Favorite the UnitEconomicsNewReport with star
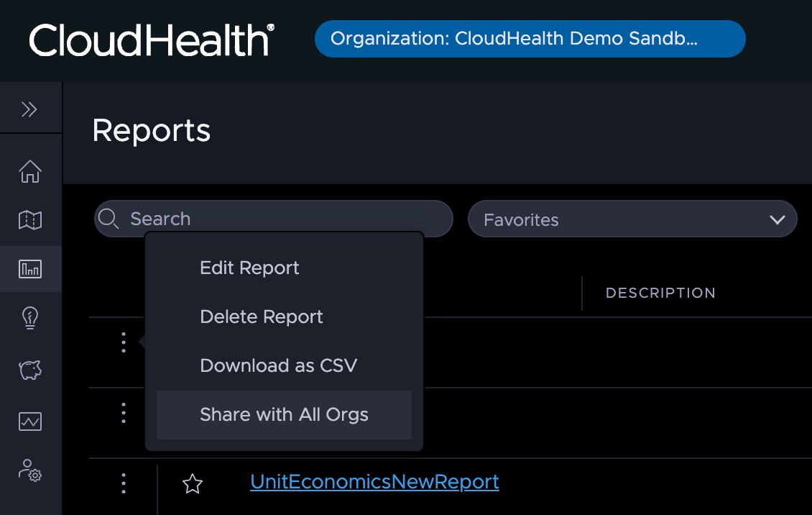The height and width of the screenshot is (515, 812). [x=193, y=484]
